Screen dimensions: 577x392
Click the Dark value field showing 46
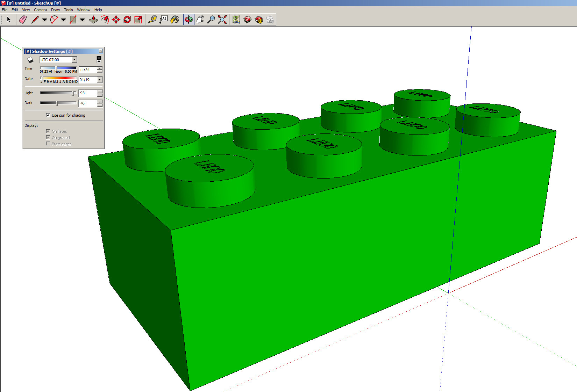(88, 103)
